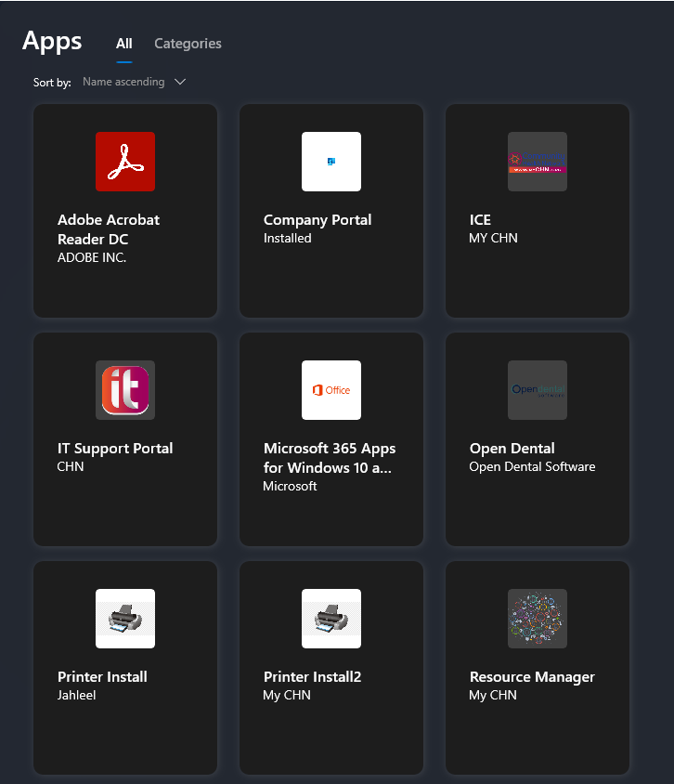
Task: Switch to the All tab
Action: (x=123, y=44)
